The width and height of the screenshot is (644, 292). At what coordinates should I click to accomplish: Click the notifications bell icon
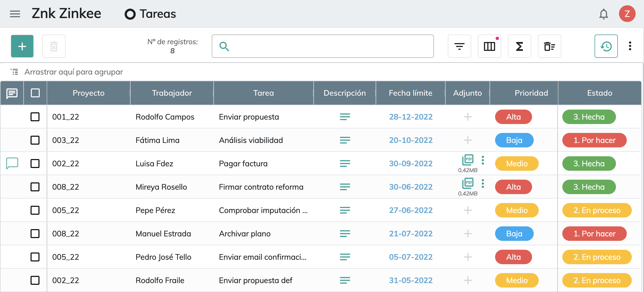(x=603, y=14)
